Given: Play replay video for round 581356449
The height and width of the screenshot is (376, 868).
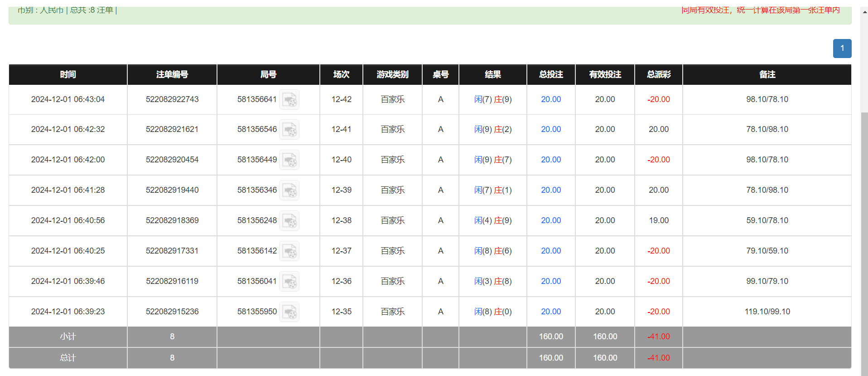Looking at the screenshot, I should (289, 160).
